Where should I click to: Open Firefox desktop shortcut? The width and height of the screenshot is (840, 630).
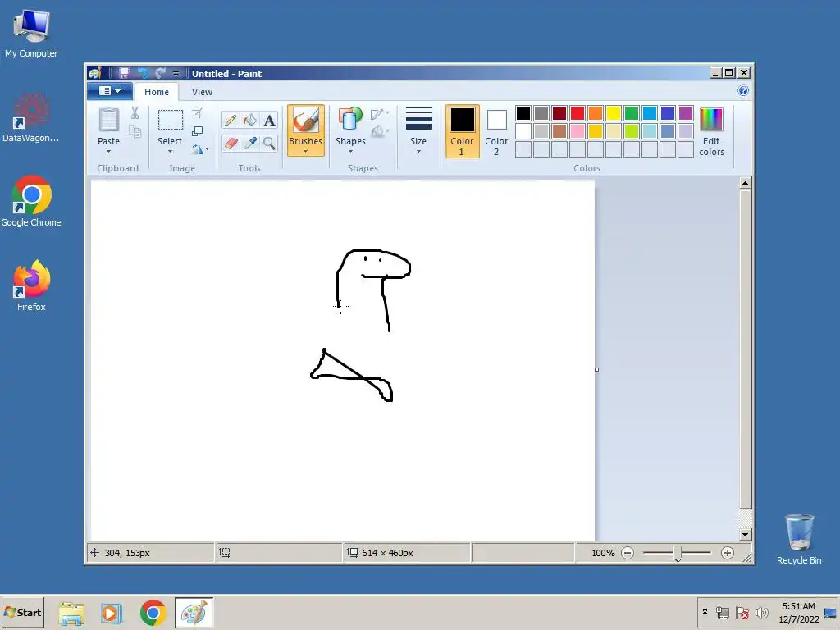[32, 285]
